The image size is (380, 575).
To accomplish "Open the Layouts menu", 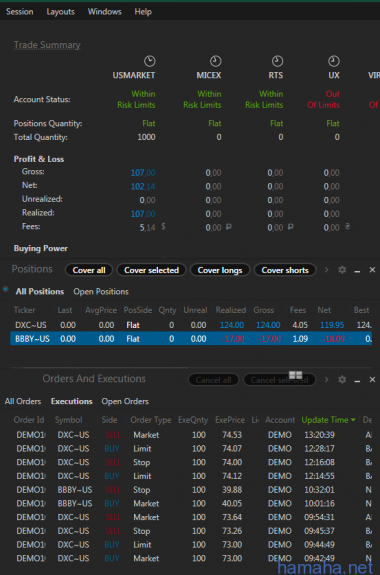I will click(61, 12).
